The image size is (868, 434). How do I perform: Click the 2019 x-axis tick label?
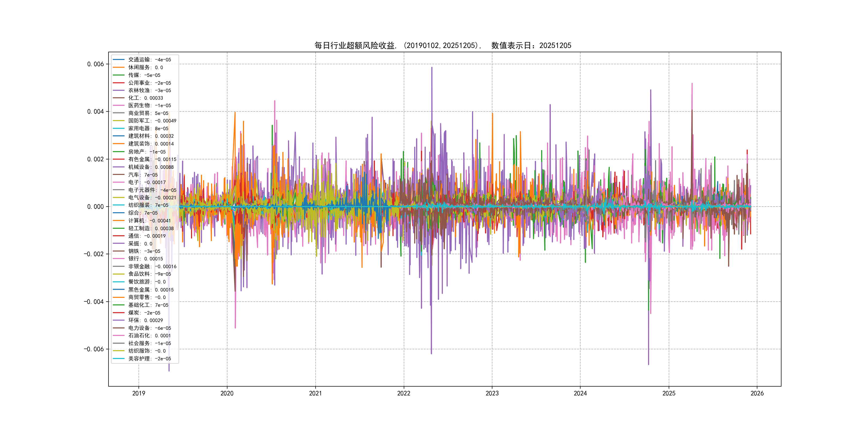click(x=139, y=393)
